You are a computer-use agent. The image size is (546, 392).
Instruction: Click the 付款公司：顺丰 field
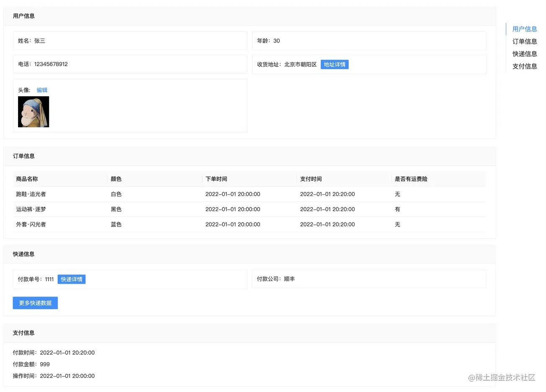(369, 279)
